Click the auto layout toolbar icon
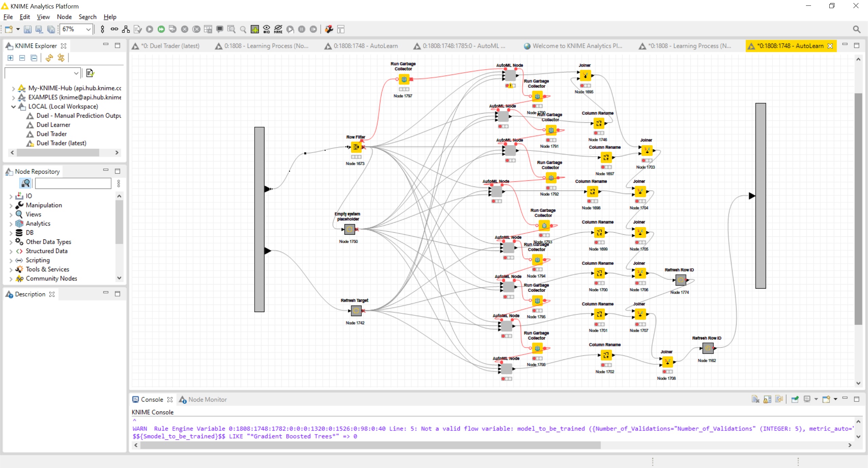This screenshot has width=868, height=468. coord(126,30)
